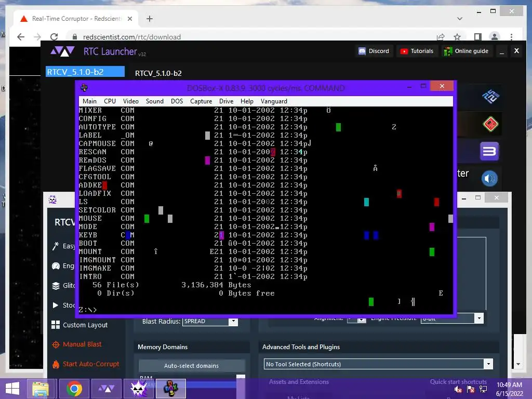Click the red gamepad diamond icon in launcher
The width and height of the screenshot is (532, 399).
pos(490,124)
